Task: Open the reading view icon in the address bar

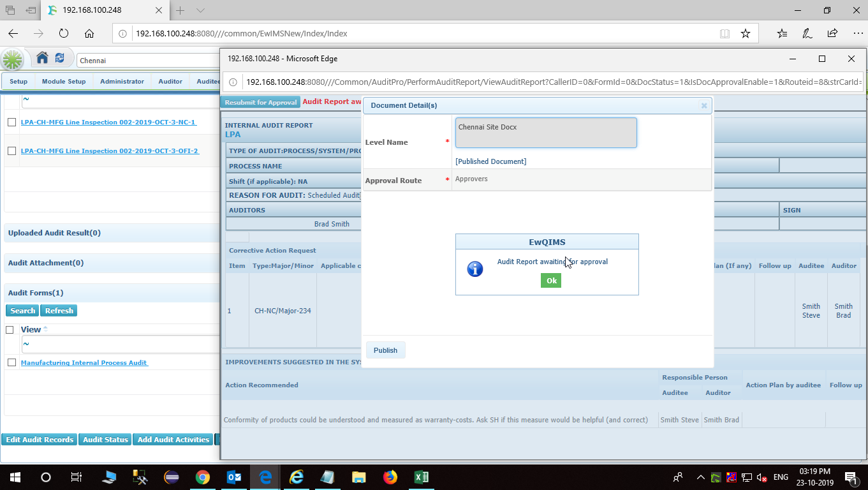Action: click(725, 33)
